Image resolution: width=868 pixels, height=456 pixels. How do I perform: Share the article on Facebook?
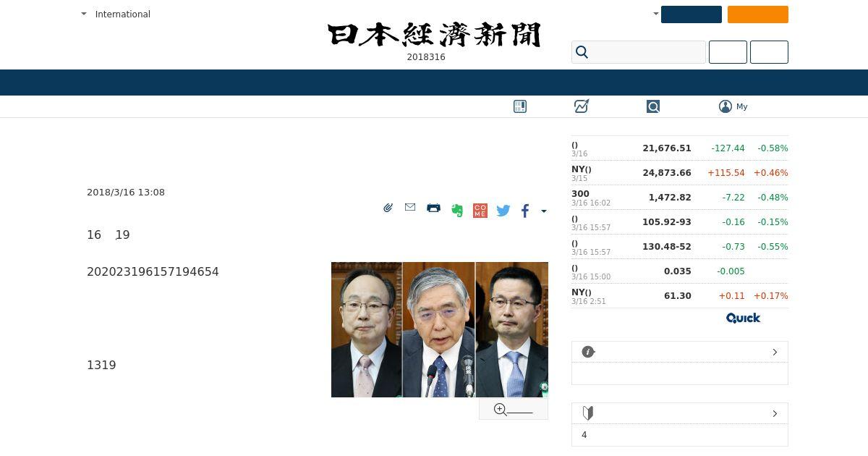click(525, 211)
